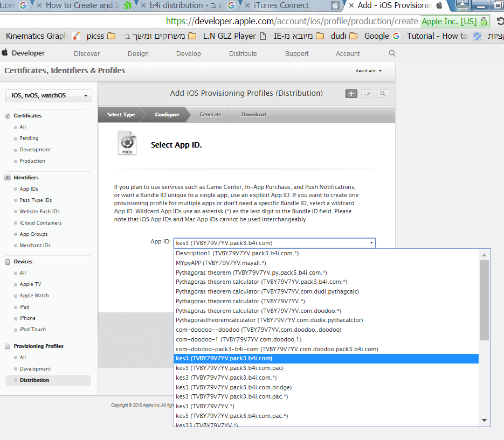Switch to the How to Create browser tab
The image size is (504, 440).
click(x=84, y=5)
